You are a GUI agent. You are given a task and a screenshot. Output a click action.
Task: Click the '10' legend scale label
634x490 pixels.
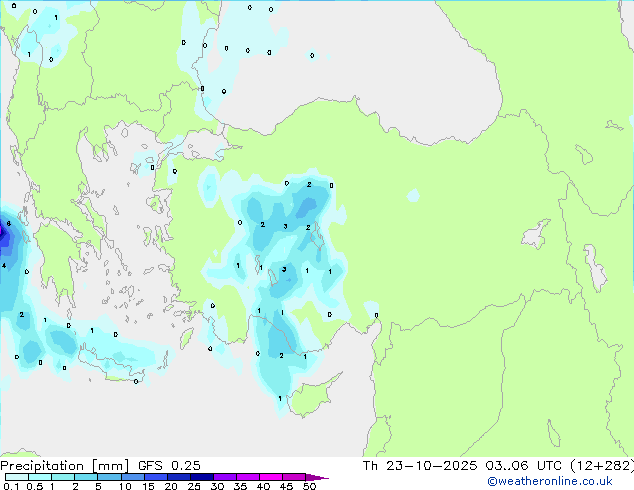coord(125,486)
